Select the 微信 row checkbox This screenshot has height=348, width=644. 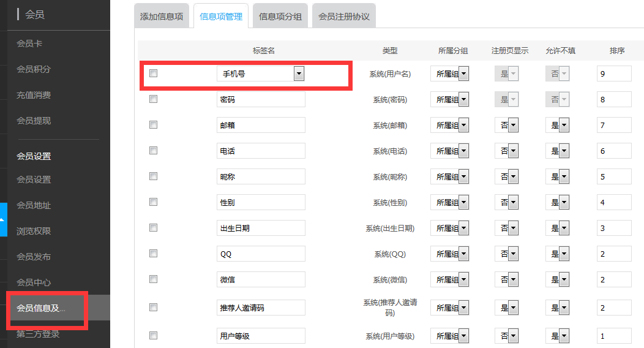153,279
